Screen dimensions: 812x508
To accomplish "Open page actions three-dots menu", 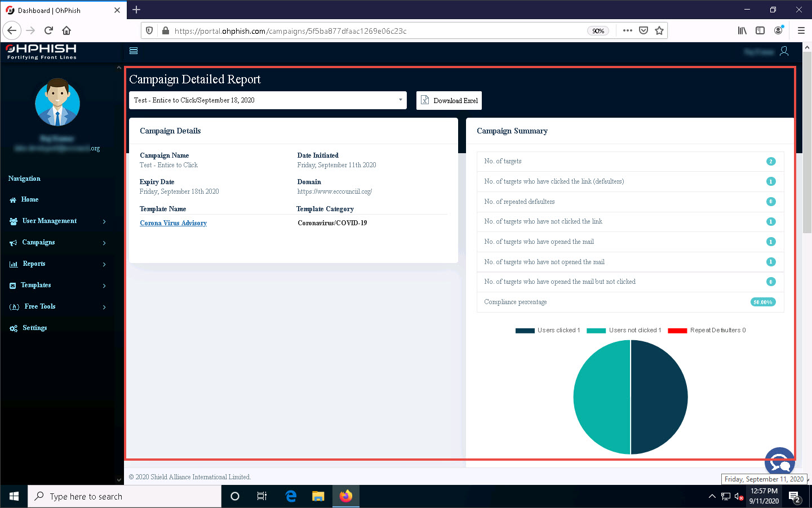I will pyautogui.click(x=628, y=30).
